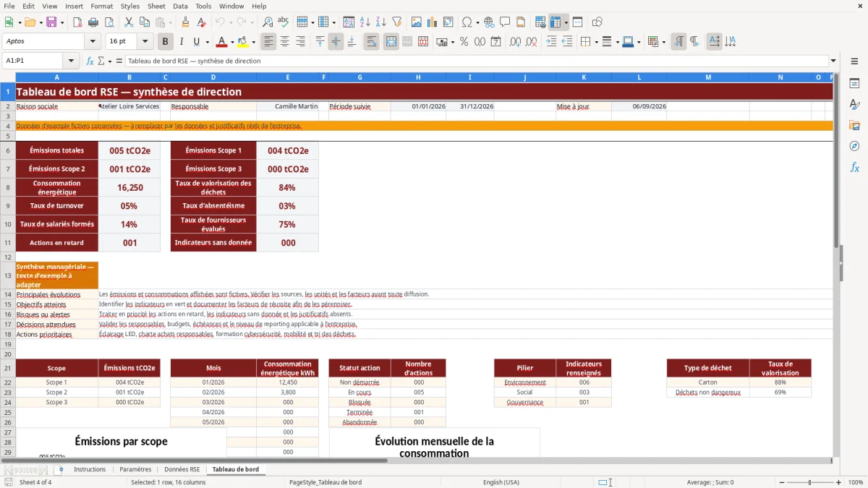
Task: Toggle Bold formatting
Action: click(x=166, y=42)
